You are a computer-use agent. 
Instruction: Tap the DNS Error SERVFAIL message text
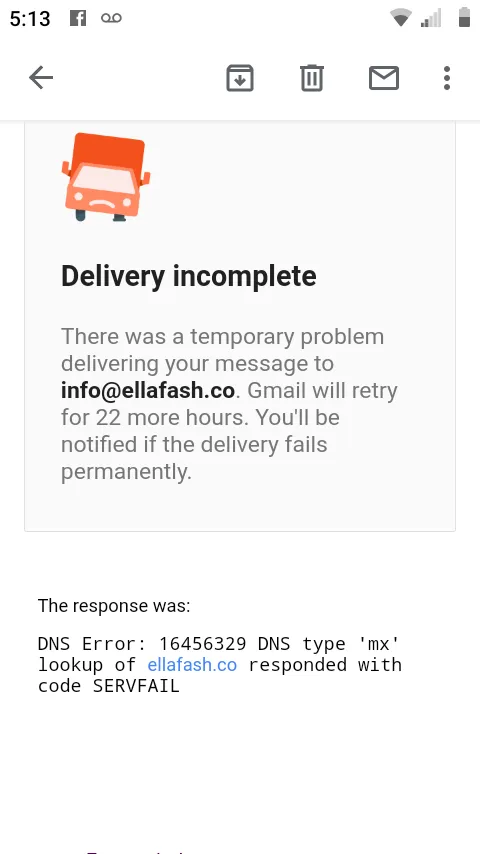coord(220,665)
